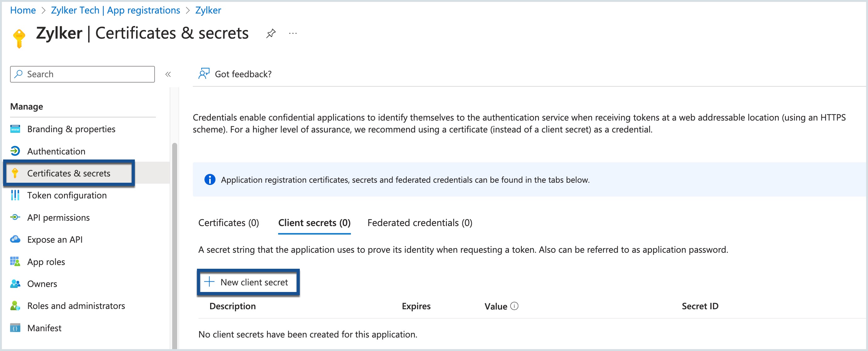
Task: Click the Manifest icon
Action: (15, 328)
